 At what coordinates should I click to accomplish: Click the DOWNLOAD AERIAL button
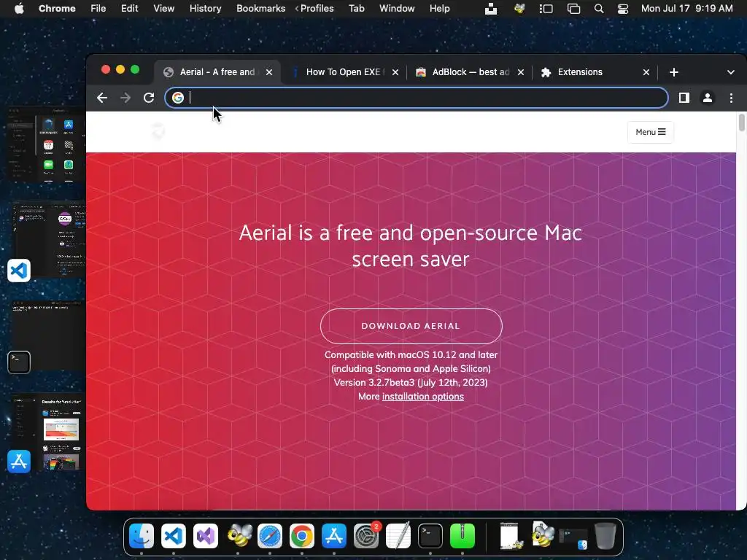tap(411, 326)
